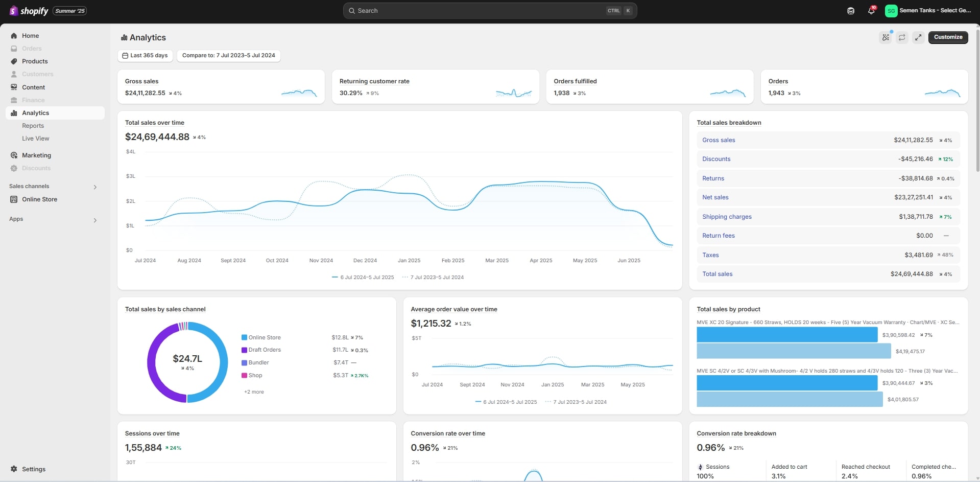Open Conversion rate over time report
Screen dimensions: 980x482
tap(448, 433)
